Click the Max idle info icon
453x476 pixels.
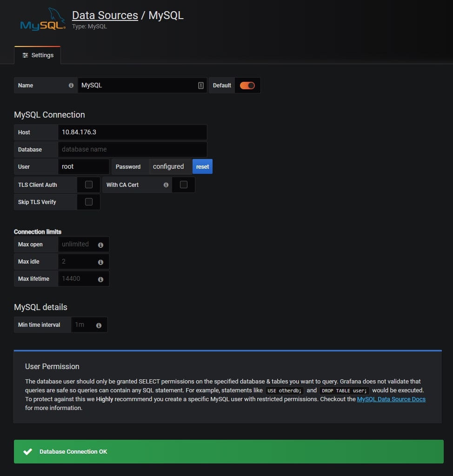(100, 262)
